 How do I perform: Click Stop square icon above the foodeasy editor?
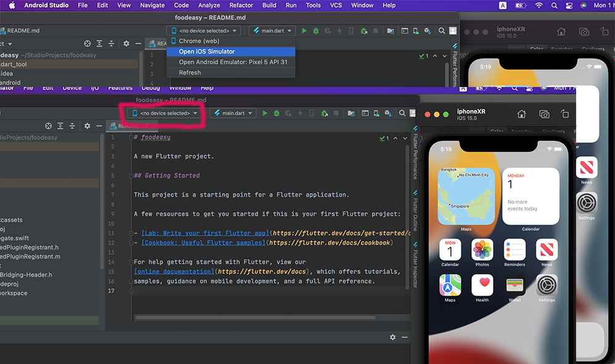pyautogui.click(x=336, y=113)
